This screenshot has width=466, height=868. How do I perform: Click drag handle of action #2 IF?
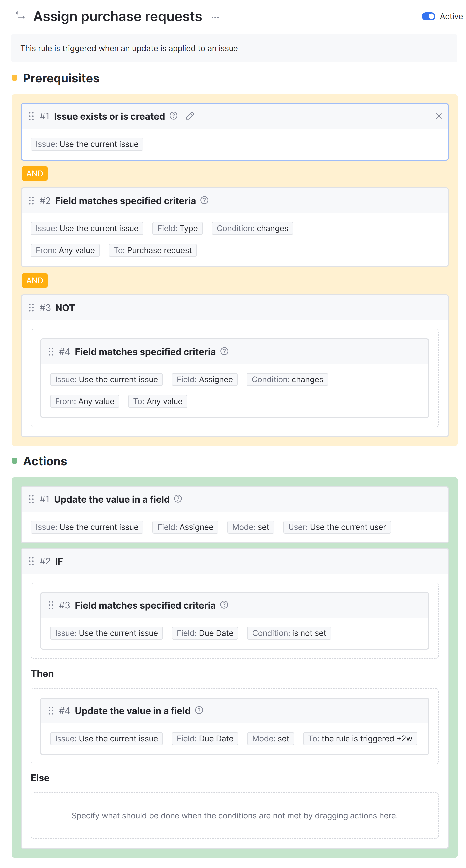click(31, 561)
